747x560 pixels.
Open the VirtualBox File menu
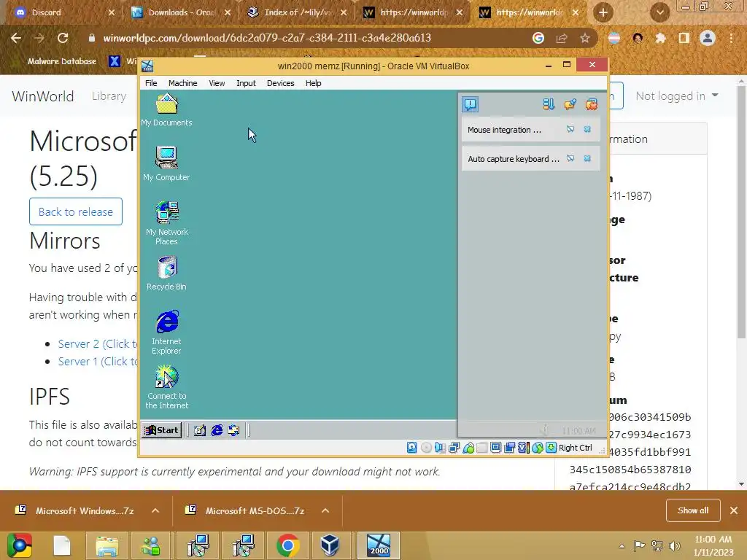click(151, 83)
